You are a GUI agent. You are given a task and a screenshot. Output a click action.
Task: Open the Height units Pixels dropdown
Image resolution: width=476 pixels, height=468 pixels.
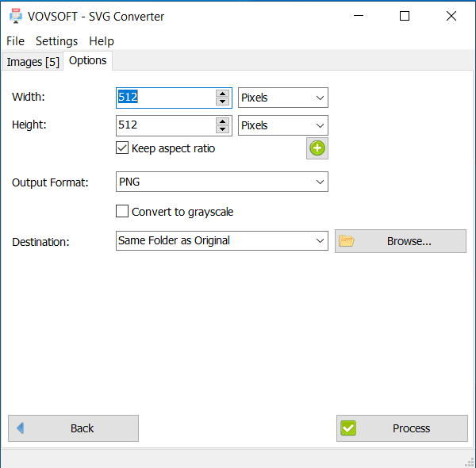tap(283, 125)
